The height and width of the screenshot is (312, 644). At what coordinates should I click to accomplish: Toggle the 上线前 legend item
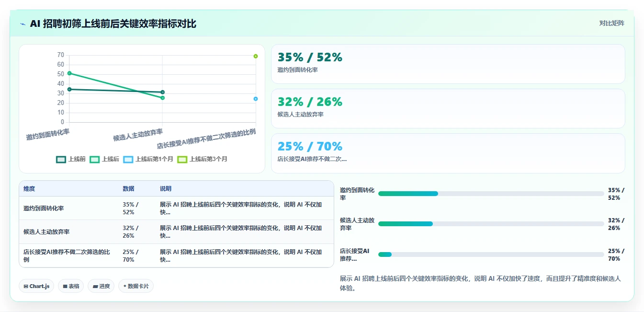coord(71,159)
